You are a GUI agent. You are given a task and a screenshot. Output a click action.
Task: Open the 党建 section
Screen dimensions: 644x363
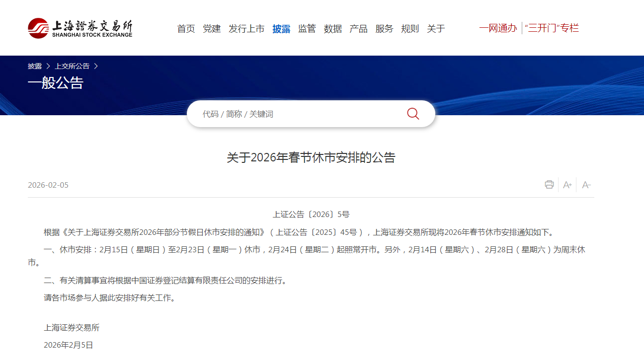tap(212, 28)
